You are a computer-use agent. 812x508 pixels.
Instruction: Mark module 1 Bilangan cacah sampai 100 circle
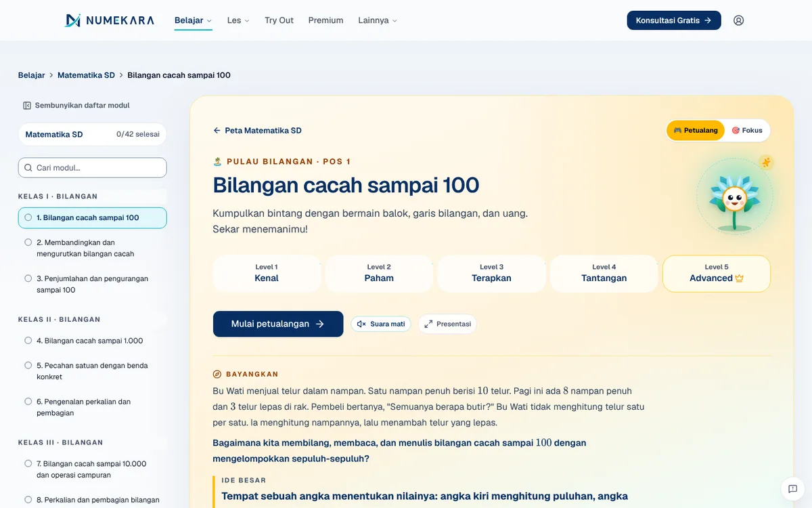[28, 218]
